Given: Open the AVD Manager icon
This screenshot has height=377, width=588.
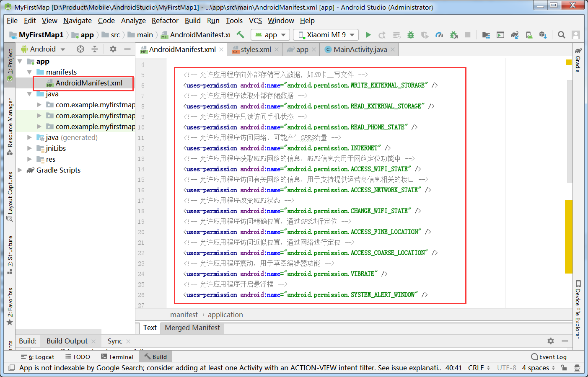Looking at the screenshot, I should point(529,35).
